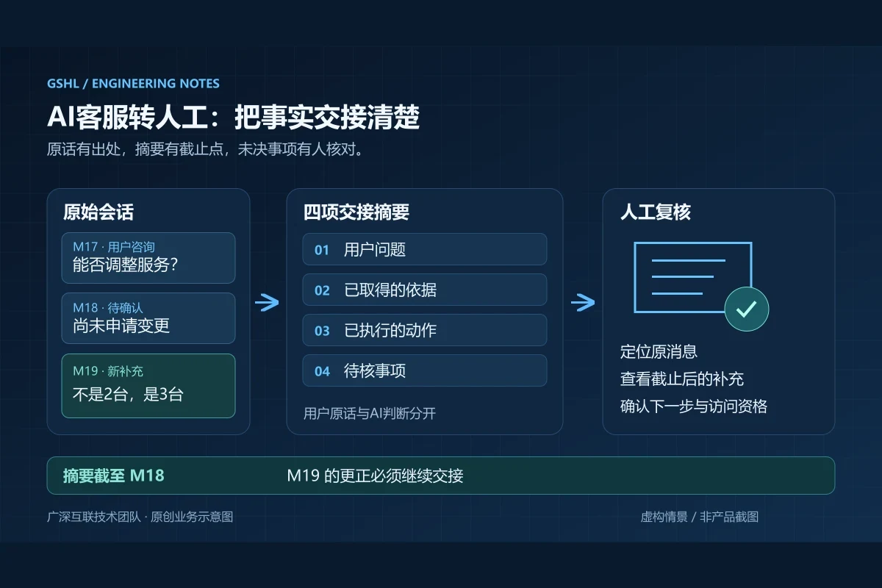This screenshot has width=882, height=588.
Task: Click the green checkmark badge
Action: pos(747,309)
